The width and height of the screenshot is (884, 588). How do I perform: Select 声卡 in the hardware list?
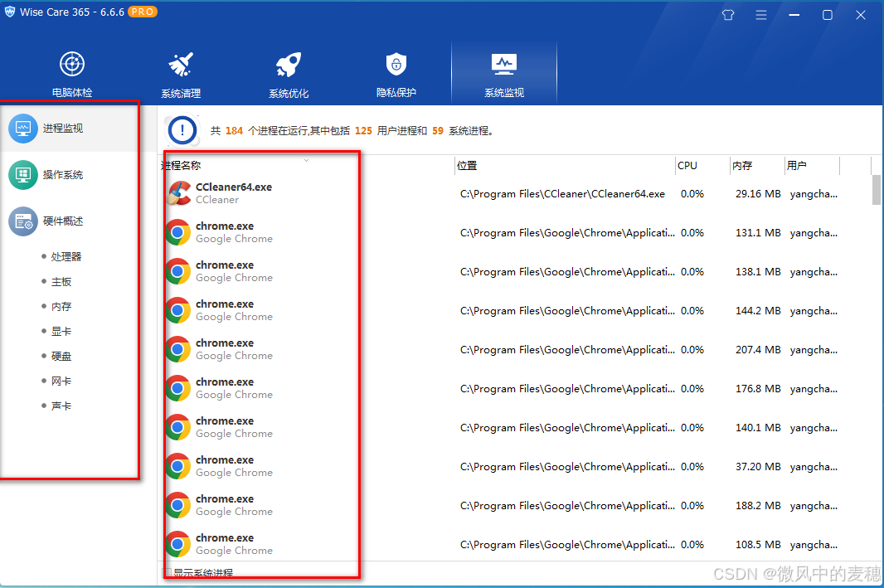point(61,406)
